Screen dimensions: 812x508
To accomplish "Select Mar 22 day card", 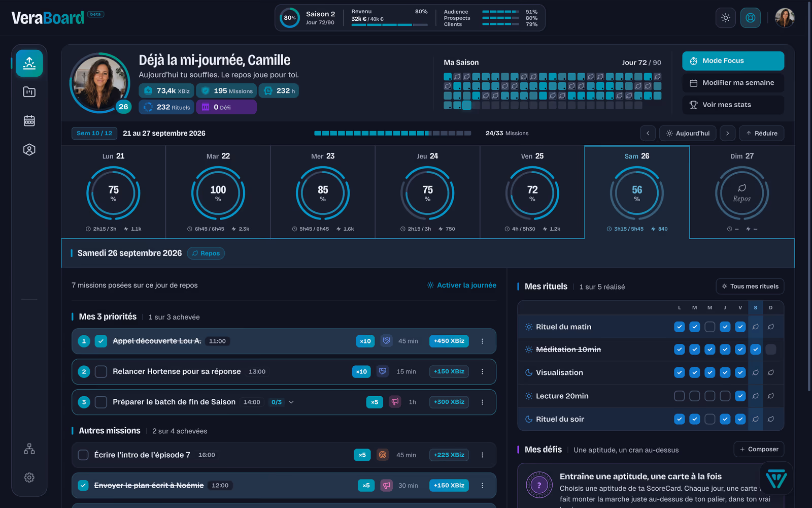I will click(218, 192).
